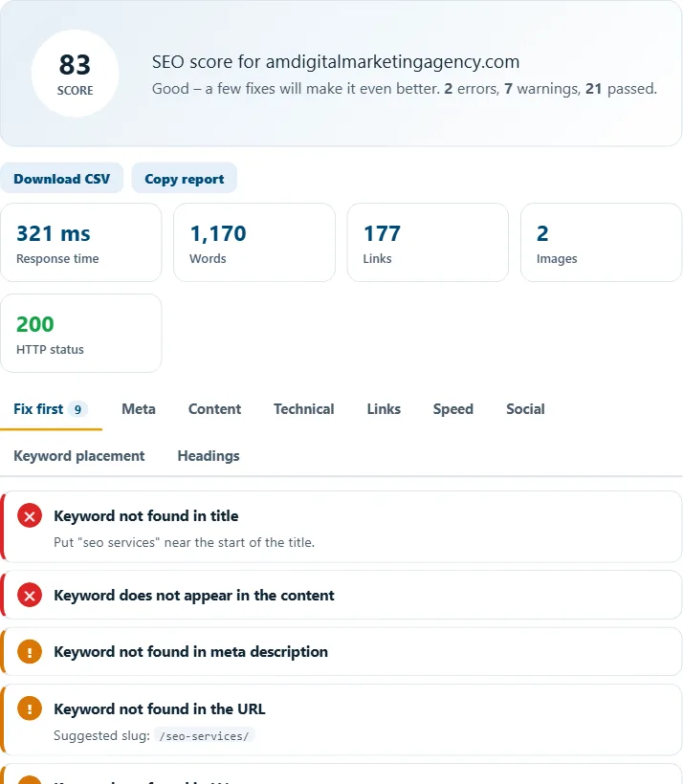The image size is (683, 784).
Task: Click warning icon for meta description keyword
Action: (x=30, y=652)
